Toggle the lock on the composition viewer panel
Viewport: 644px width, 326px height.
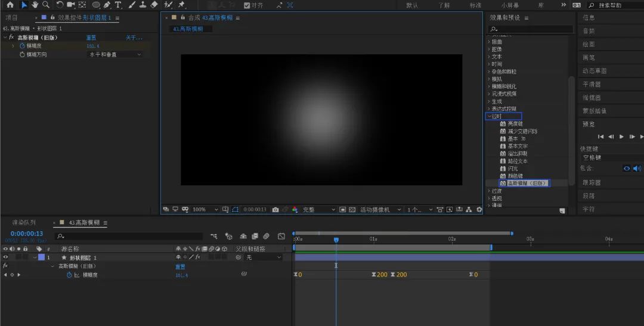(x=183, y=18)
